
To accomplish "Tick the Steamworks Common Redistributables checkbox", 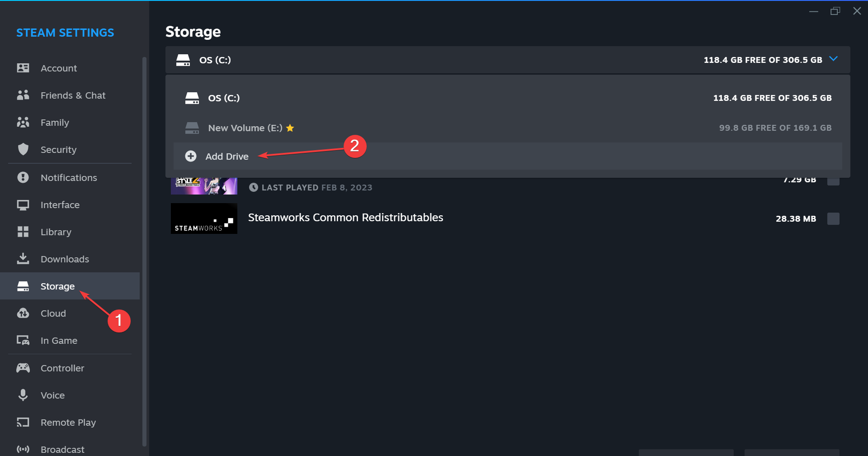I will click(833, 218).
